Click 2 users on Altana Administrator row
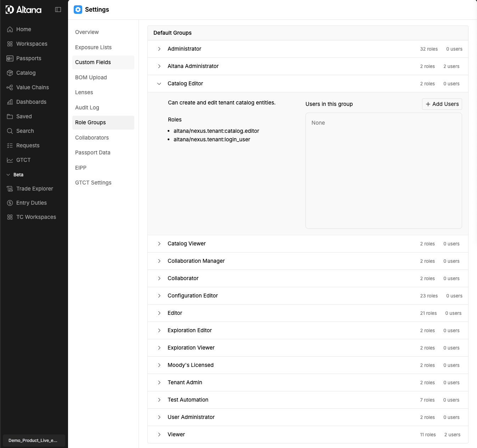477x448 pixels. tap(451, 67)
